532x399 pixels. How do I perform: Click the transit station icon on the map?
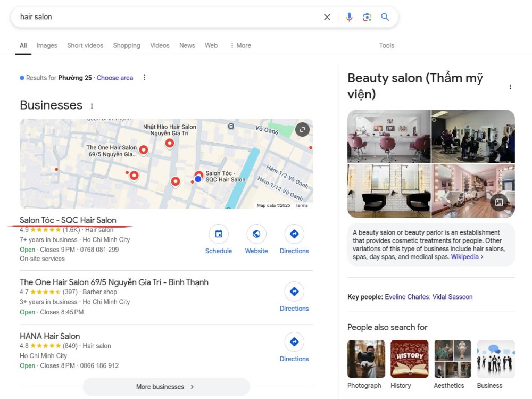pos(231,126)
